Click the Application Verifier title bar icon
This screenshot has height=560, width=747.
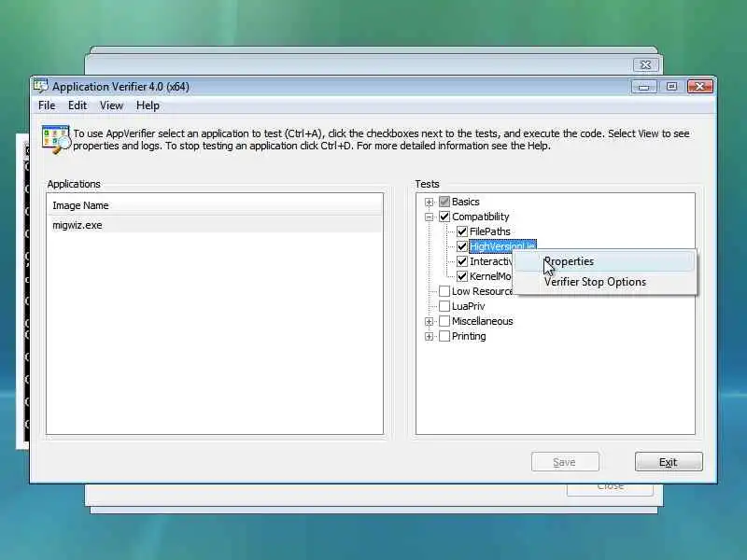[x=41, y=86]
